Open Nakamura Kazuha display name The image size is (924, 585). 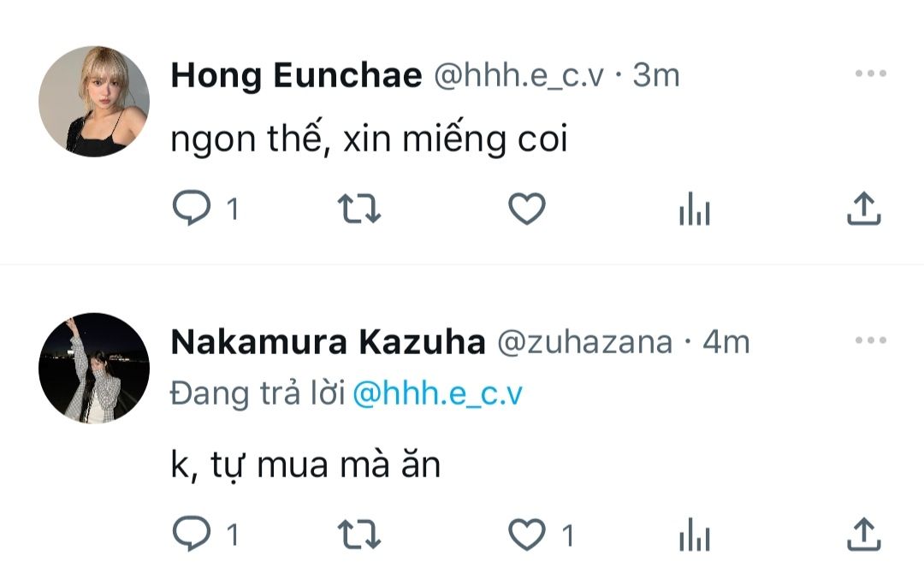pyautogui.click(x=329, y=342)
